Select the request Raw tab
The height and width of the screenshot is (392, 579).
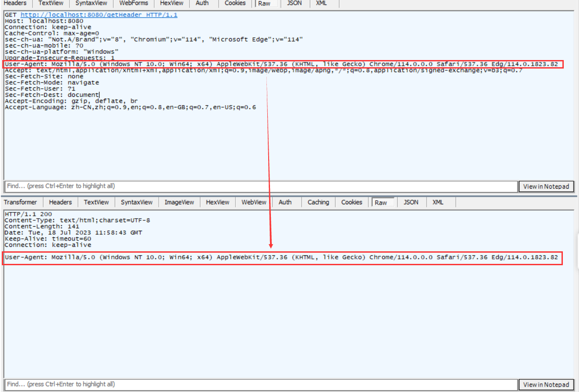[x=265, y=4]
